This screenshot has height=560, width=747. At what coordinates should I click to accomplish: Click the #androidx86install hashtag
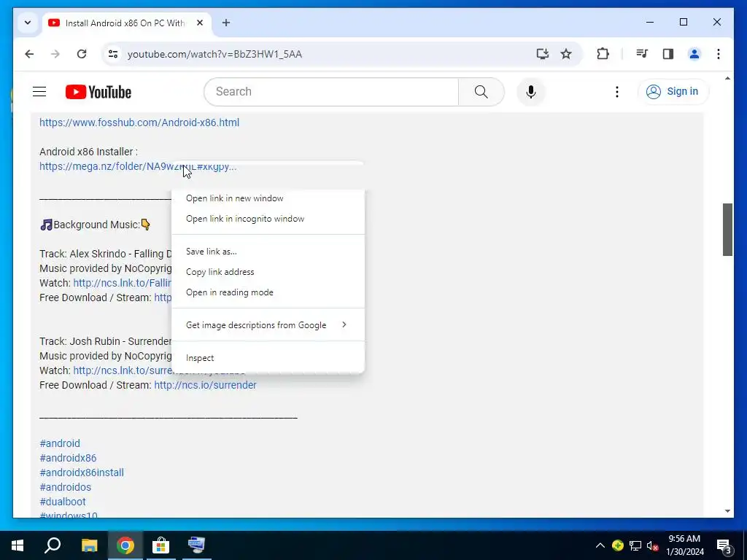(x=82, y=472)
